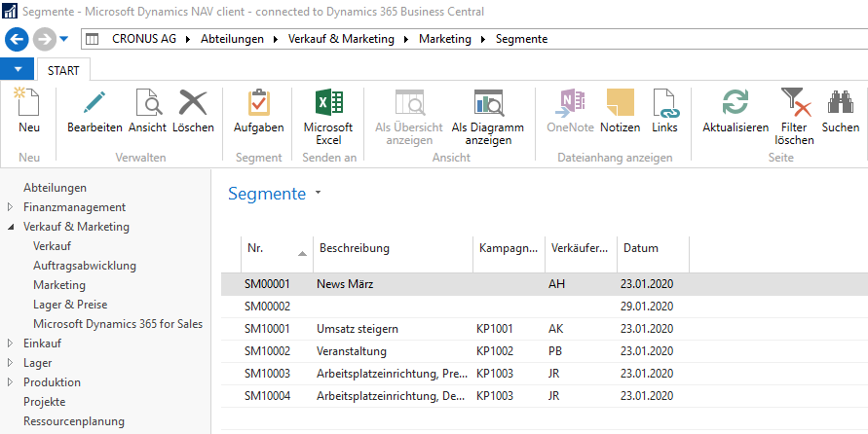Open Projekte in navigation pane
Image resolution: width=868 pixels, height=434 pixels.
point(44,402)
